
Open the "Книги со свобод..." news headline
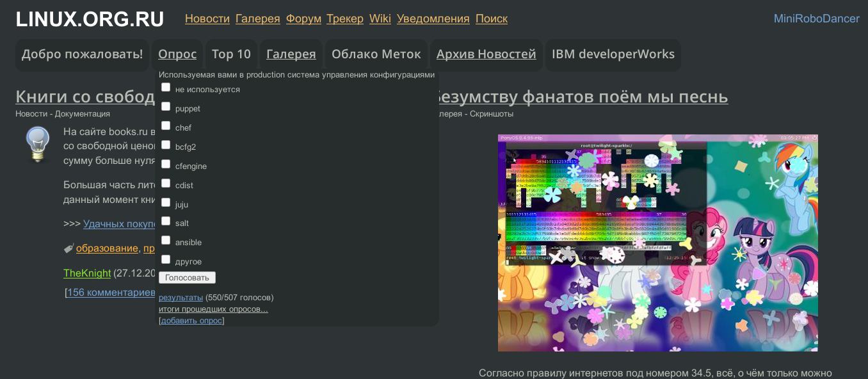(x=85, y=97)
